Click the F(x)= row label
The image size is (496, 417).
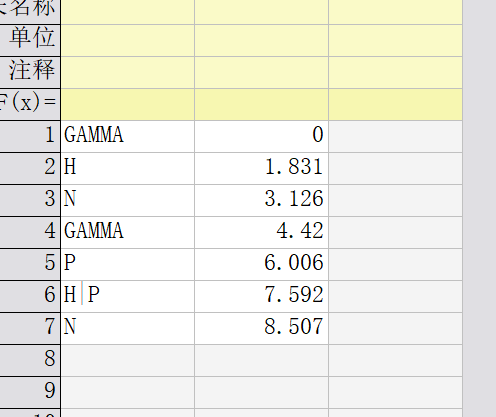(x=30, y=104)
